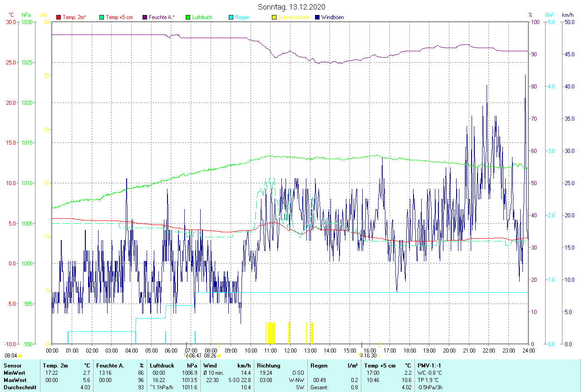Viewport: 581px width, 392px height.
Task: Click the 12:00 label on the time axis
Action: pos(290,350)
